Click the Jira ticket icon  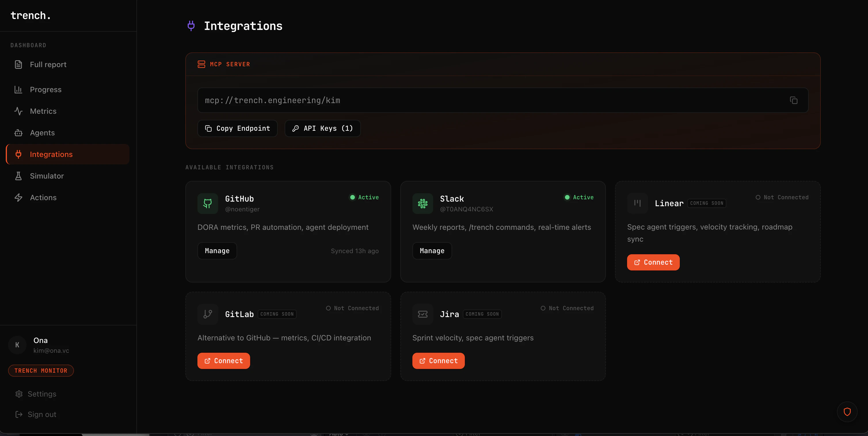tap(422, 314)
